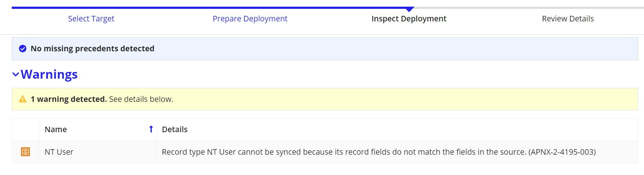
Task: Click the blue checkmark success icon
Action: (23, 48)
